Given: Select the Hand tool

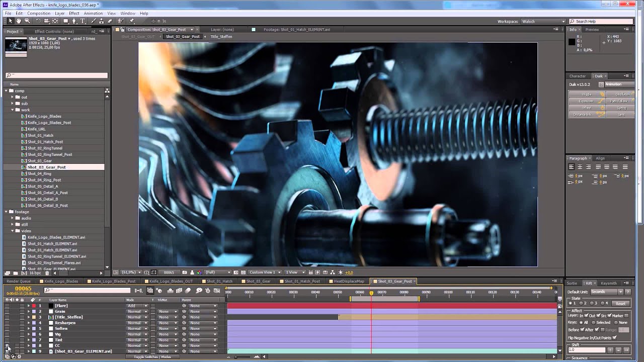Looking at the screenshot, I should point(19,21).
